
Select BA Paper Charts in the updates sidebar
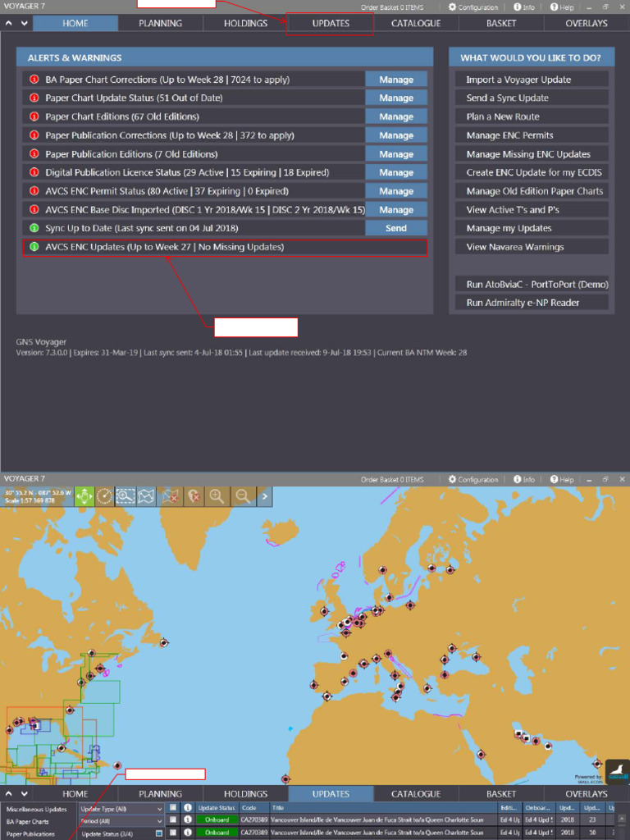27,821
